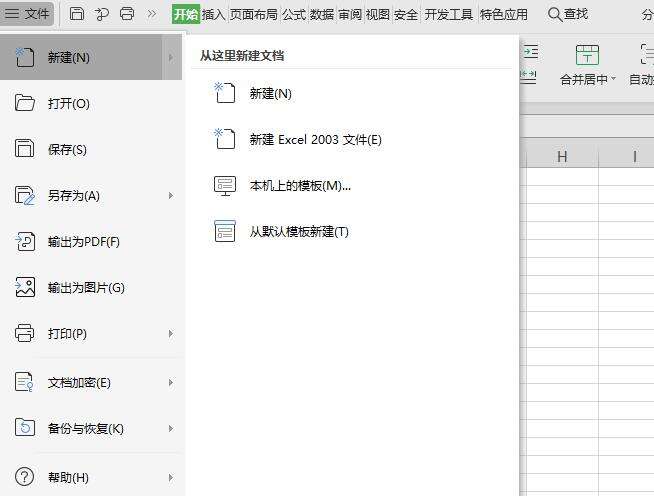Screen dimensions: 654x496
Task: Click the save disk icon beside 保存(S)
Action: (25, 149)
